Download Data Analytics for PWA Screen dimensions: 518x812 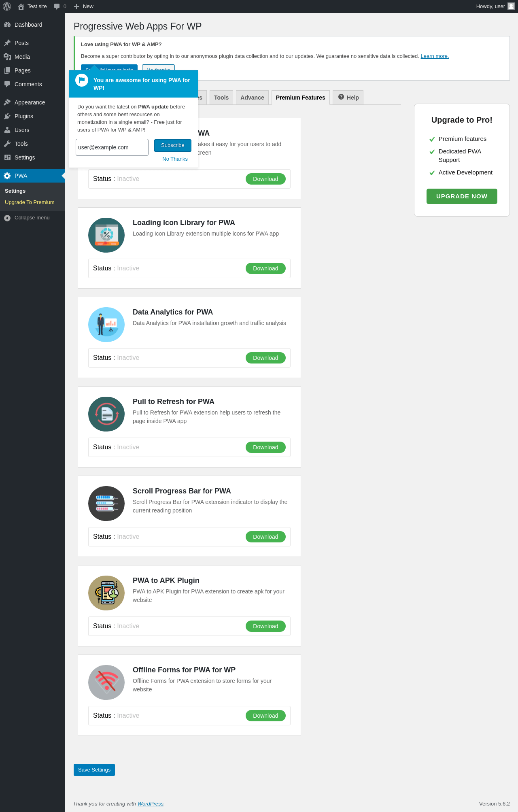265,358
